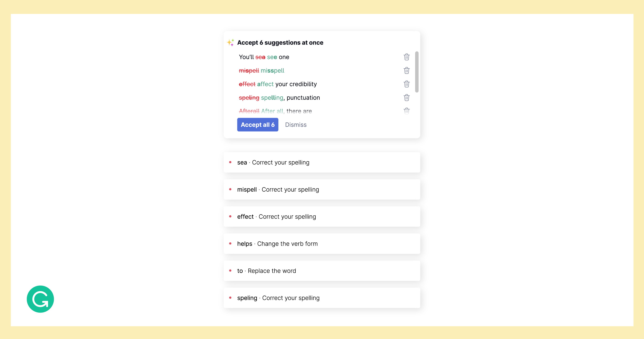This screenshot has height=339, width=644.
Task: Dismiss all 6 suggestions
Action: [x=296, y=125]
